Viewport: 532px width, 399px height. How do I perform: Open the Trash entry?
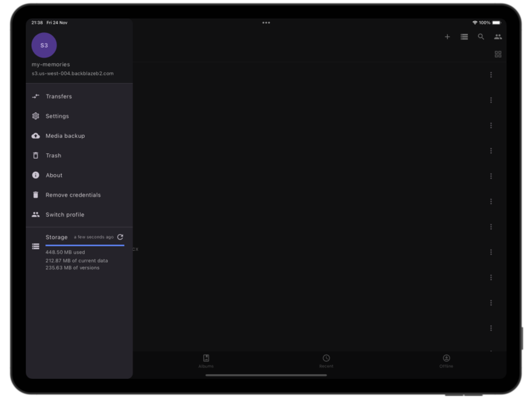point(79,156)
